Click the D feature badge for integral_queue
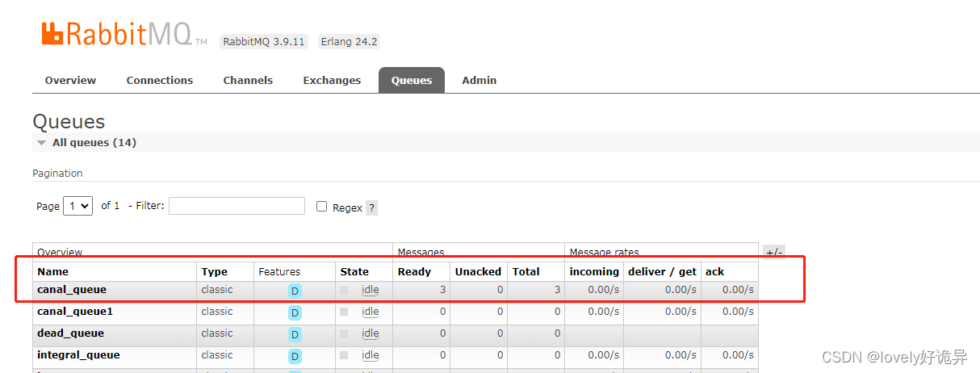Viewport: 980px width, 373px height. tap(295, 356)
